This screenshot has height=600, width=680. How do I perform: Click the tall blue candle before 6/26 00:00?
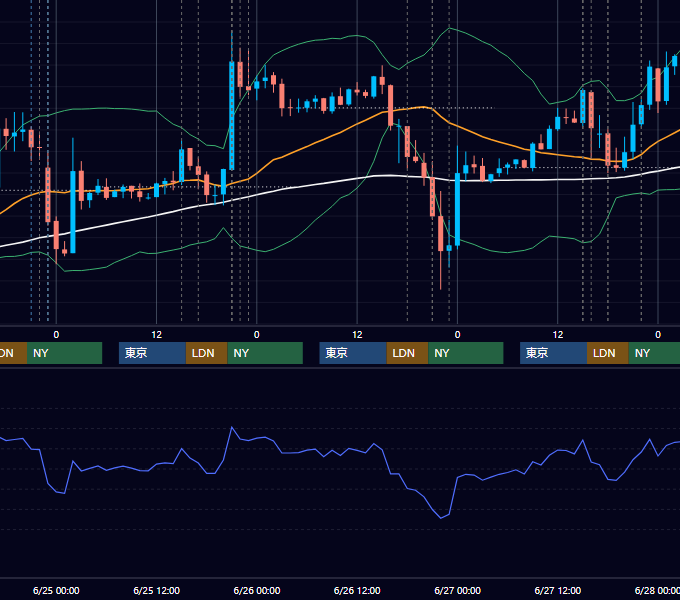pos(232,115)
